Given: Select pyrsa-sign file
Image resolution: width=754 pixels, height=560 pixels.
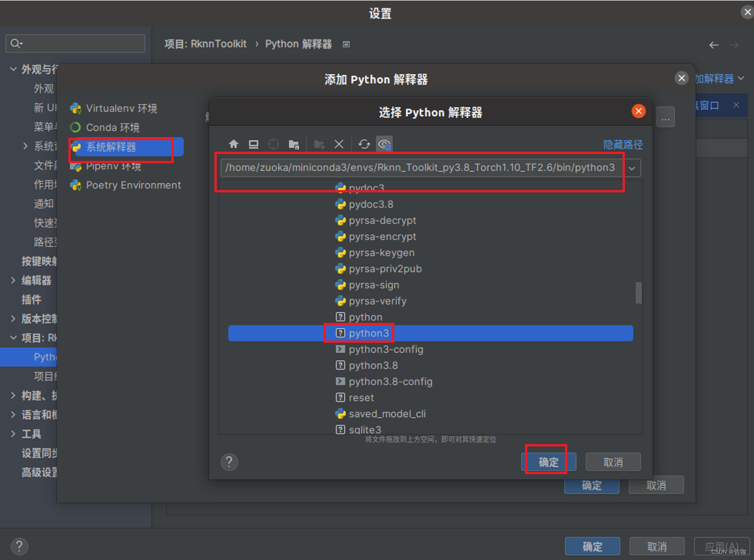Looking at the screenshot, I should point(367,285).
